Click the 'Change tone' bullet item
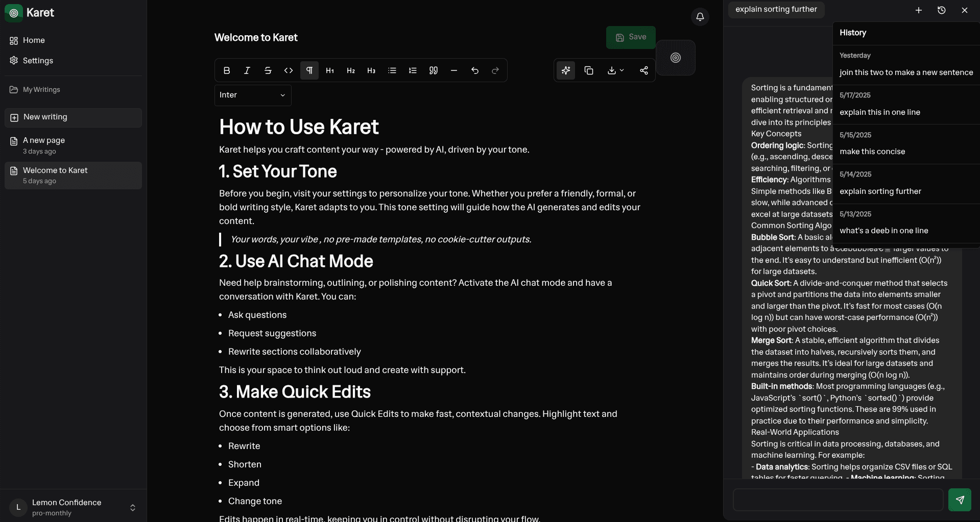The image size is (980, 522). (255, 501)
